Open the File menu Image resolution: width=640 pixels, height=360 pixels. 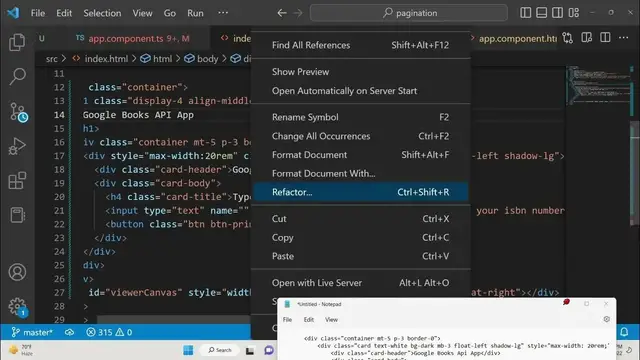tap(38, 13)
